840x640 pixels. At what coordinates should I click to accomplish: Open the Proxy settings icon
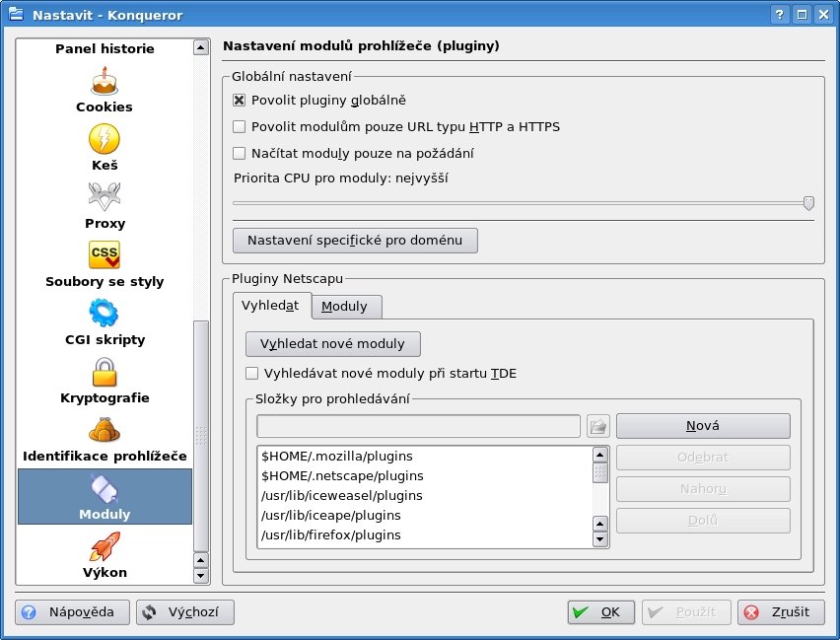click(x=105, y=196)
